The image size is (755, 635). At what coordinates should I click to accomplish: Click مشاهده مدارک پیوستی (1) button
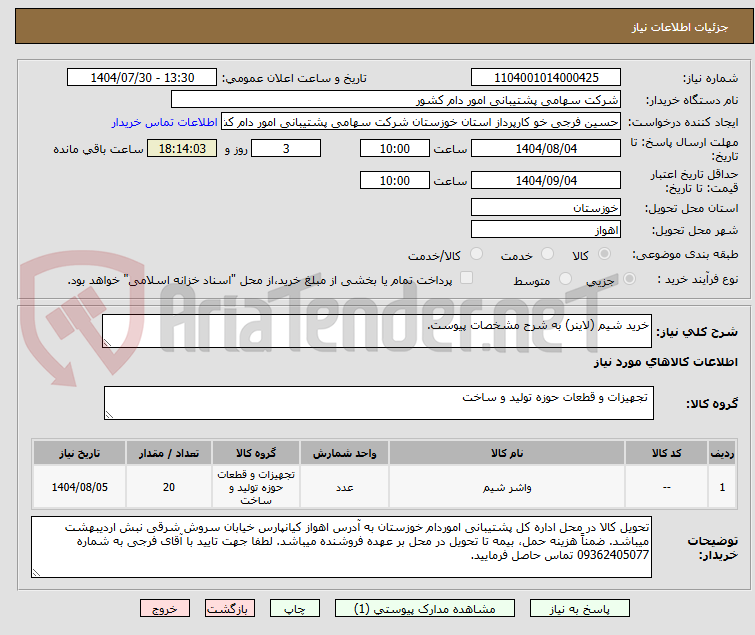pos(425,609)
